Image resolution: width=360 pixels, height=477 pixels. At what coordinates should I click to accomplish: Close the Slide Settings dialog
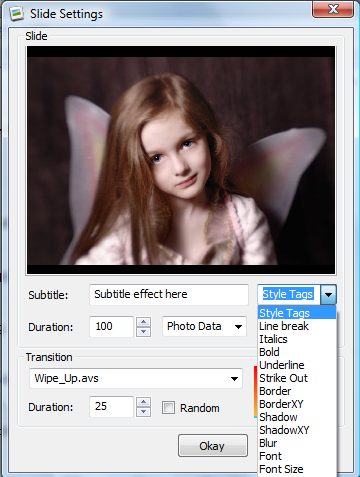click(333, 9)
